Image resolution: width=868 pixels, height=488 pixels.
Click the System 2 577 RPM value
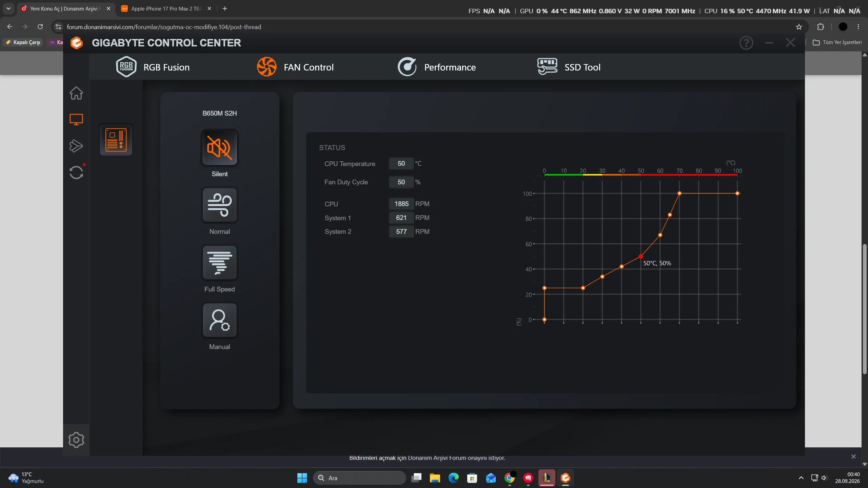pos(401,232)
